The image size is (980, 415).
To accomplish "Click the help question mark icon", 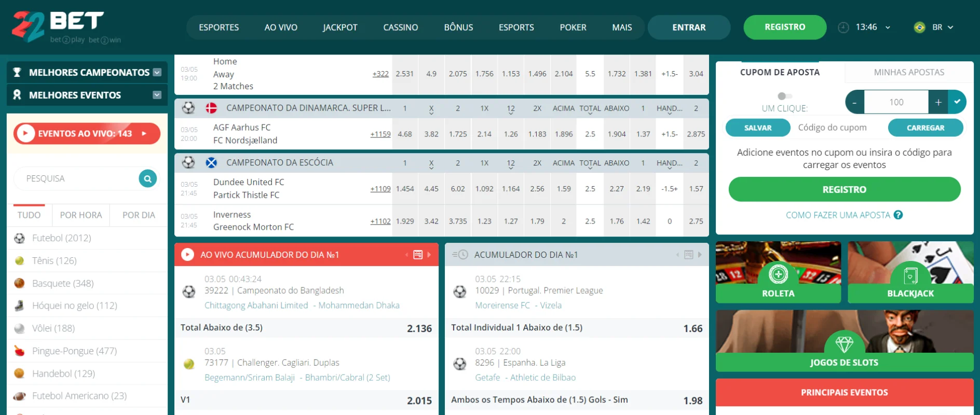I will (x=898, y=215).
